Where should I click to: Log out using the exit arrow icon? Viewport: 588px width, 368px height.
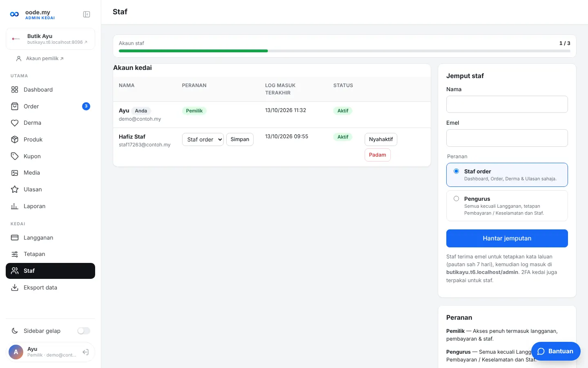click(86, 352)
